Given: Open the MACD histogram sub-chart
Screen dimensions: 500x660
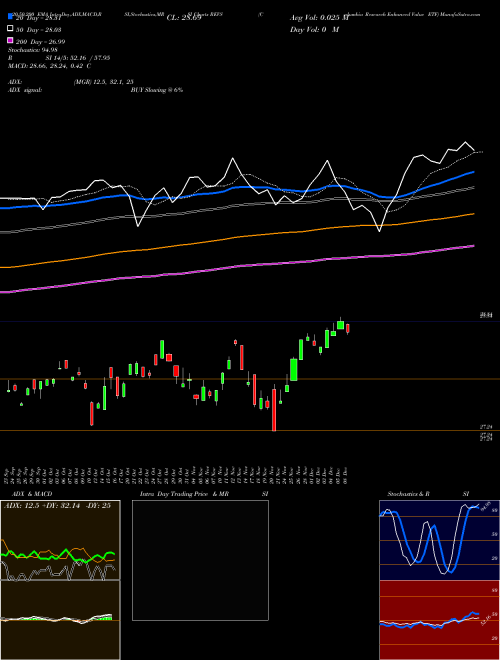Looking at the screenshot, I should click(60, 620).
